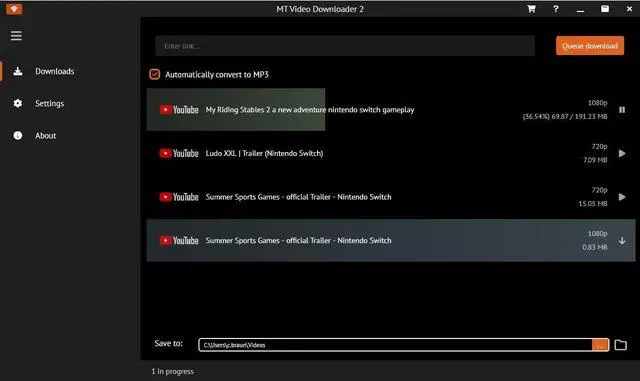Click the YouTube logo on 720p Summer Sports row
Viewport: 640px width, 381px height.
tap(179, 197)
